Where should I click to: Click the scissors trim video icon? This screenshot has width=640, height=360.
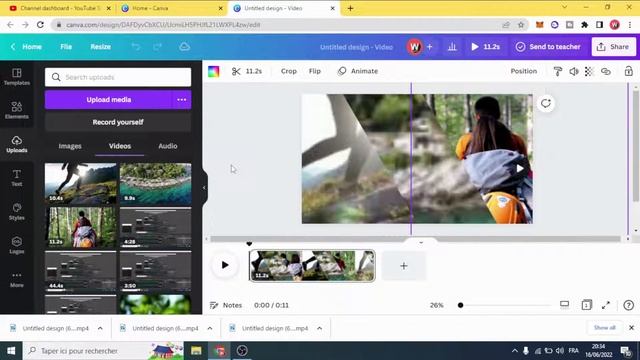(236, 71)
